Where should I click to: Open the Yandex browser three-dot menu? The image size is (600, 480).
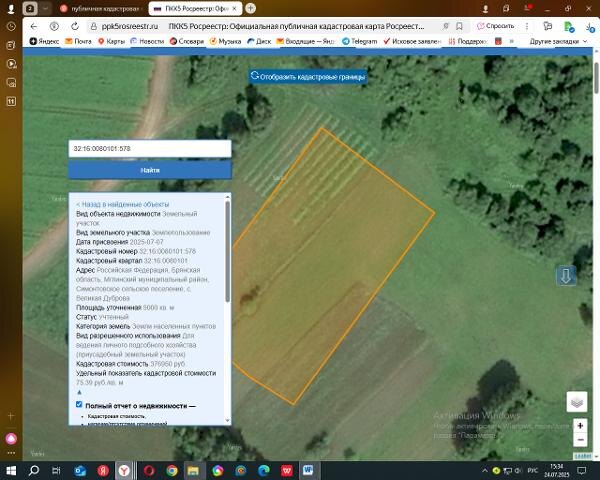(527, 26)
